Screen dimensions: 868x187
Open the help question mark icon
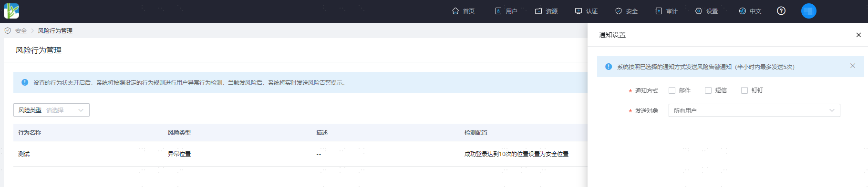(781, 11)
